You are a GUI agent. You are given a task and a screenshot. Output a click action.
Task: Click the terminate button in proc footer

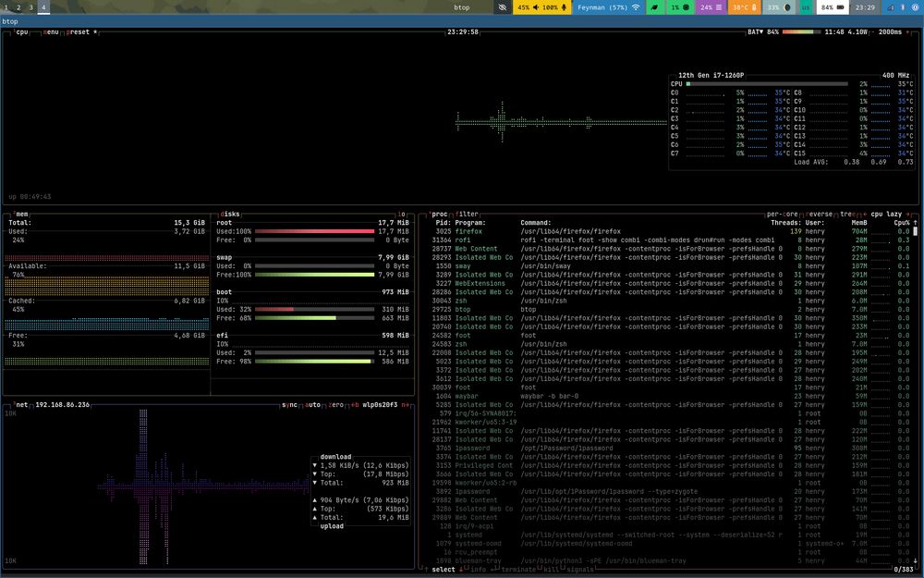(x=518, y=569)
